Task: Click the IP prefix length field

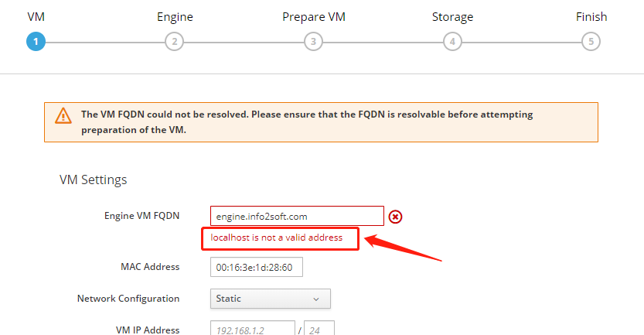Action: 319,328
